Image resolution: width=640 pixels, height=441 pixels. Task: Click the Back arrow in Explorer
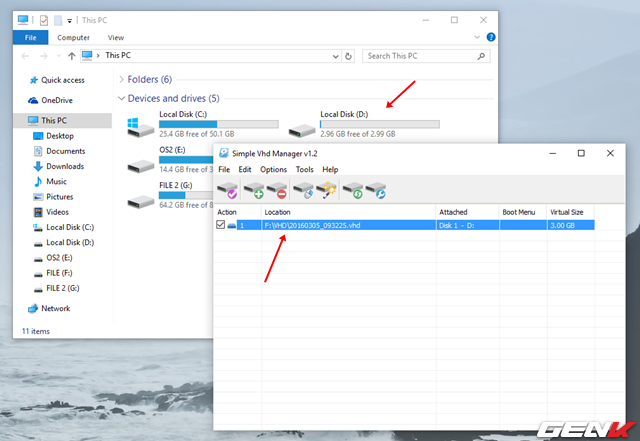click(x=25, y=56)
